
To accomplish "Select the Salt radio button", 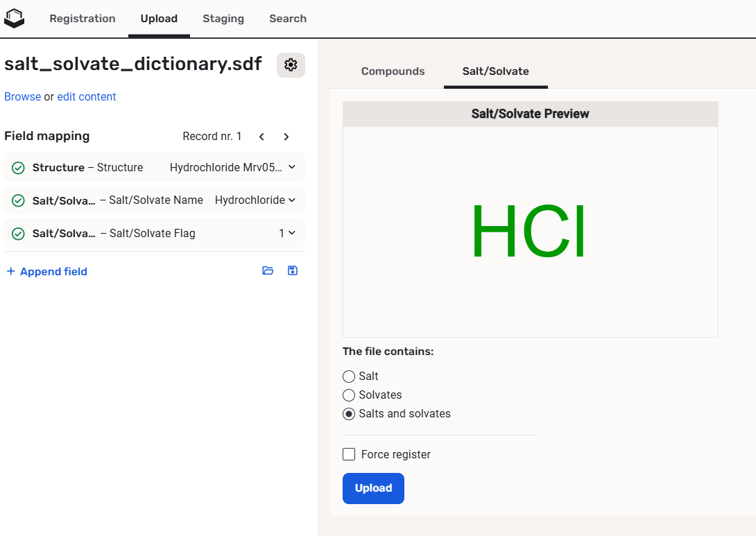I will [349, 377].
